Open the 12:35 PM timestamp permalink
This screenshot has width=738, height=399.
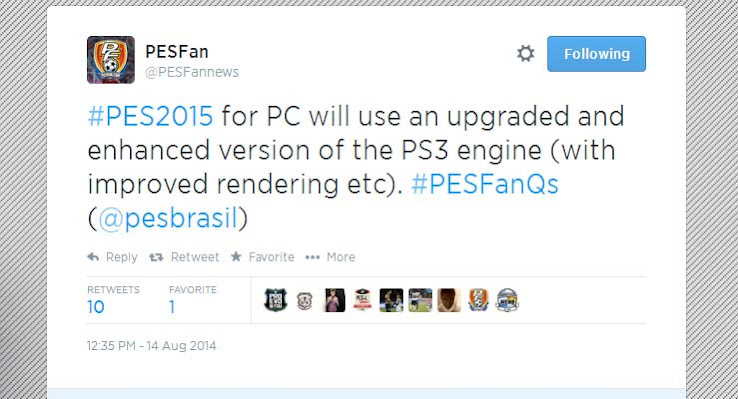point(152,346)
